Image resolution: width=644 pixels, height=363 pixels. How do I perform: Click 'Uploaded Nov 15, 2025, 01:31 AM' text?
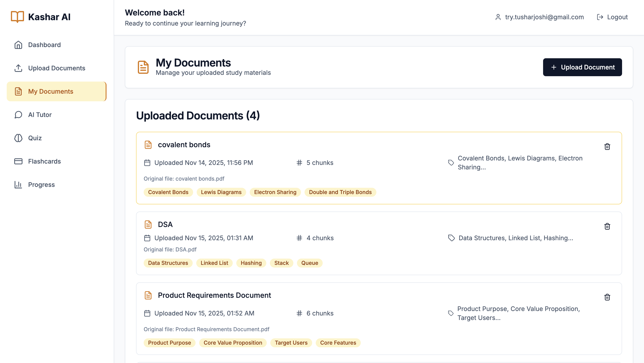(x=204, y=238)
